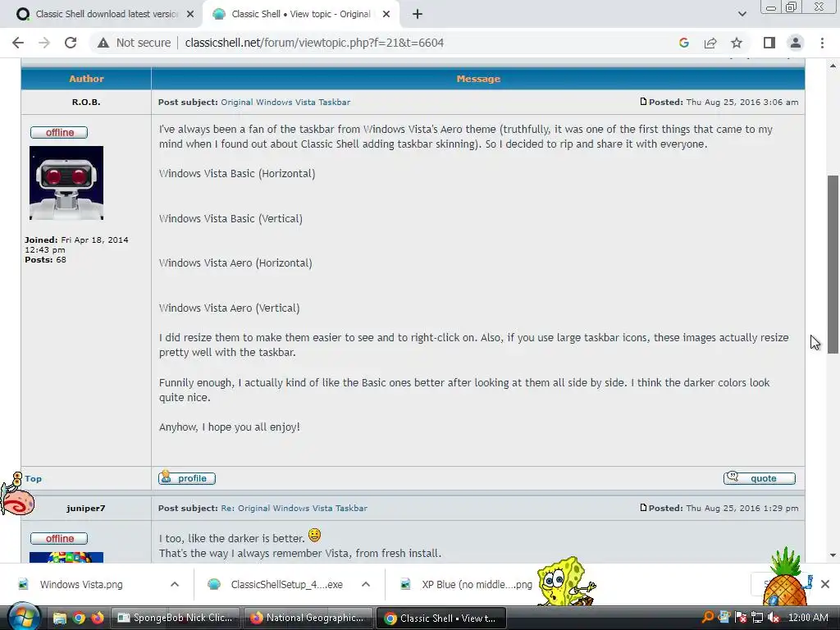Viewport: 840px width, 630px height.
Task: Open file explorer from quick launch
Action: (59, 619)
